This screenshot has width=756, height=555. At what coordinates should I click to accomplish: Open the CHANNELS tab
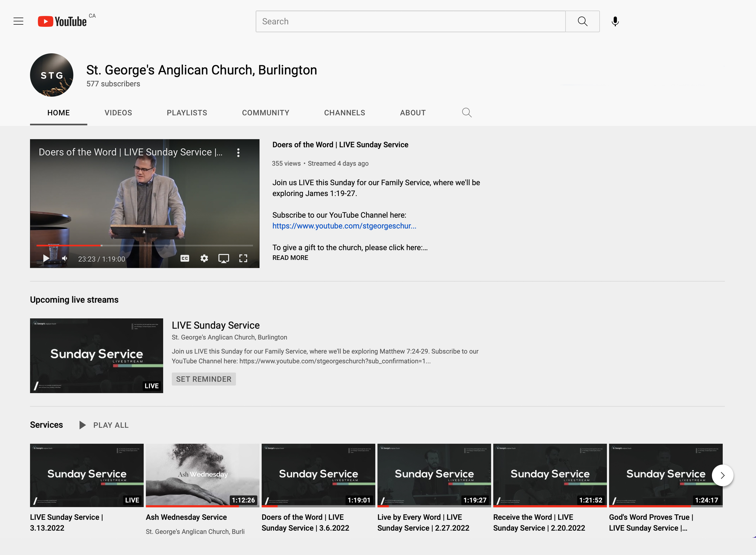tap(344, 113)
